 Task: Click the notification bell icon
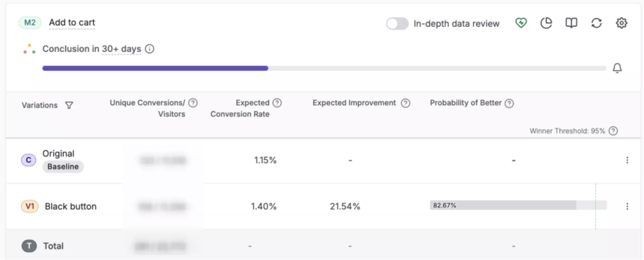tap(617, 68)
